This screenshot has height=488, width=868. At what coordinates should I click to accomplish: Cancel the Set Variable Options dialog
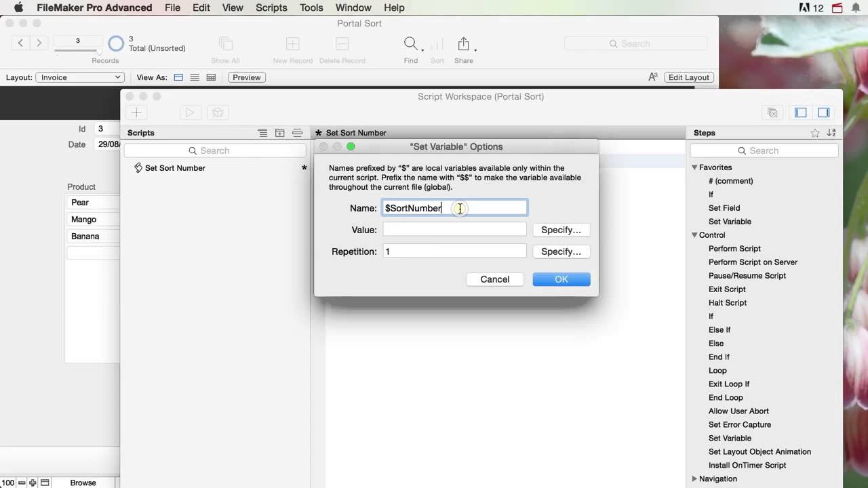[x=495, y=279]
